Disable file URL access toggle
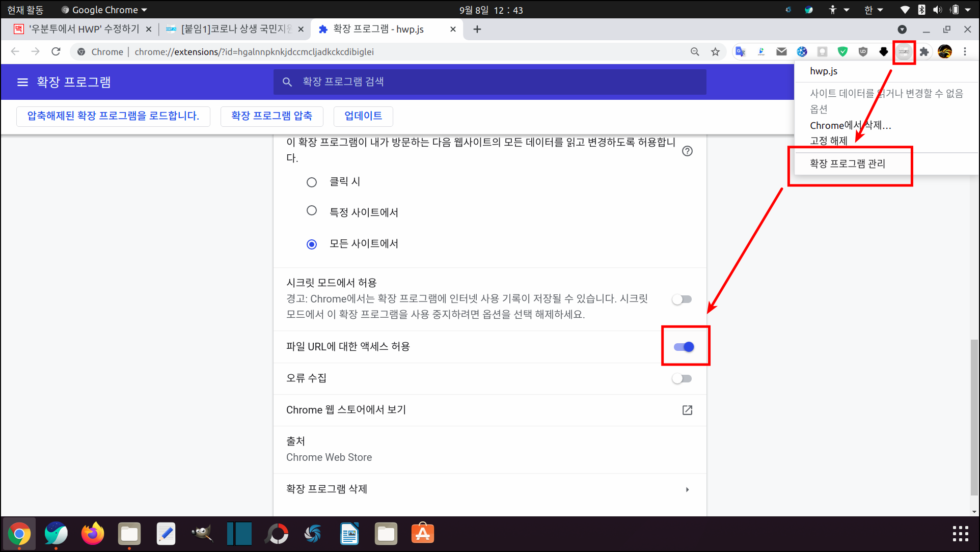Viewport: 980px width, 552px height. [x=684, y=347]
